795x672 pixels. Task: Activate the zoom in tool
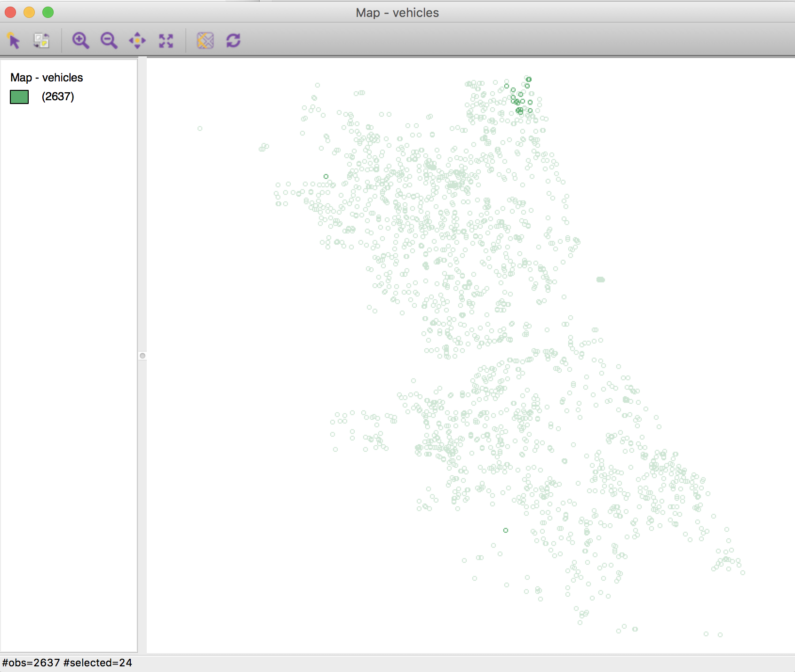coord(81,41)
